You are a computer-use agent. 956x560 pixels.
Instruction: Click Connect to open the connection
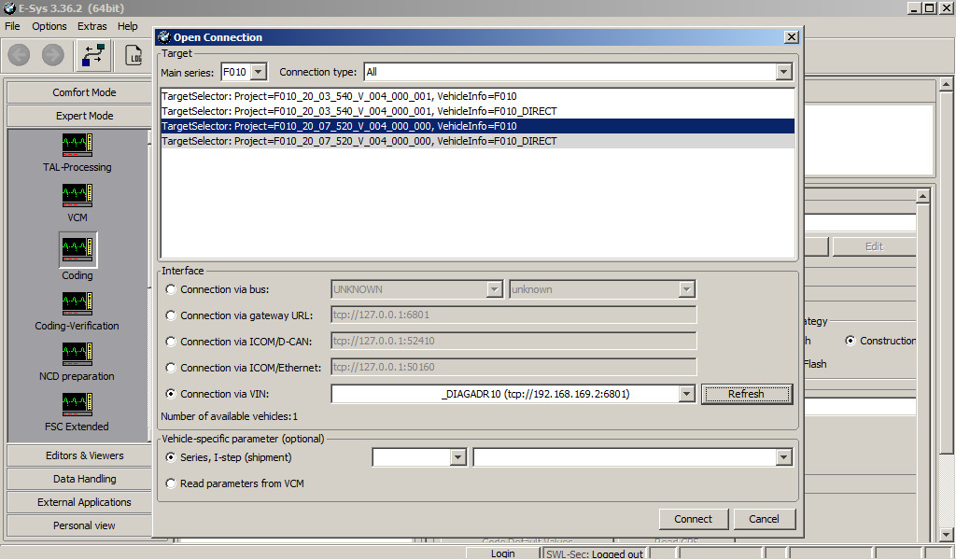tap(694, 519)
